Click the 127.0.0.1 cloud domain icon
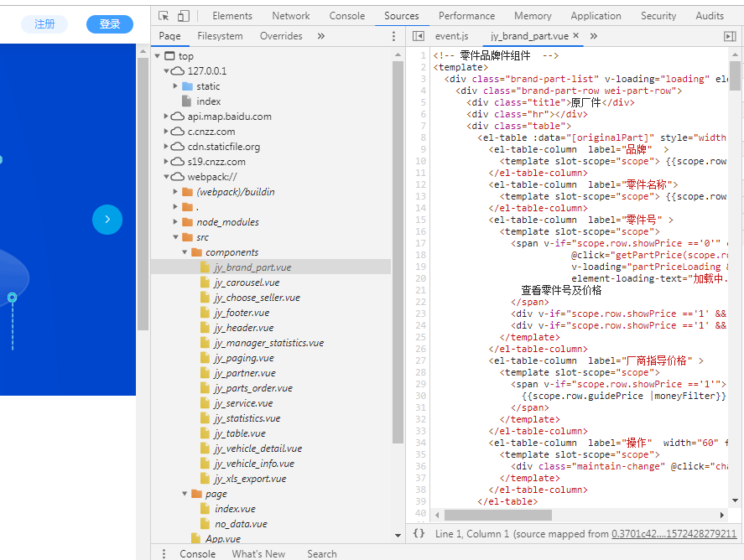 coord(178,71)
